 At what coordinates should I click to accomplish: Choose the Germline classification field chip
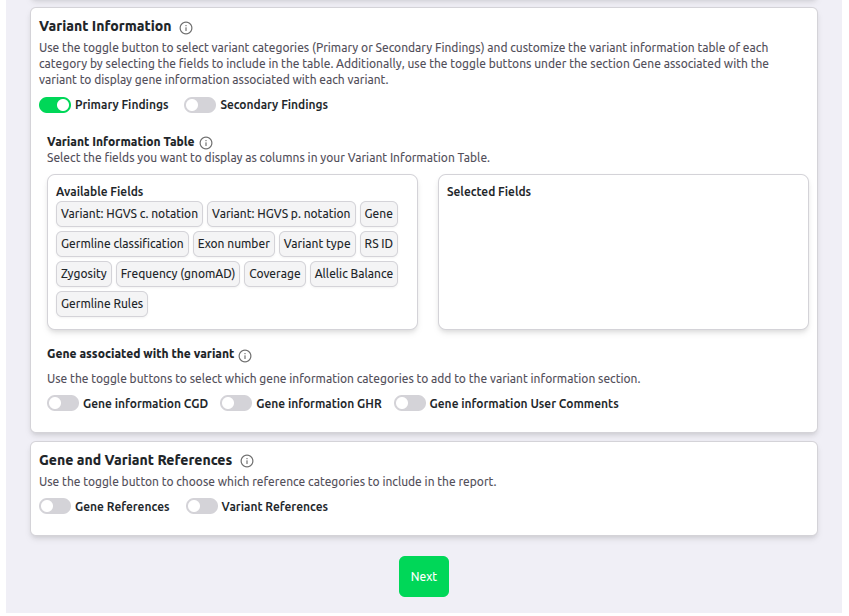[x=122, y=244]
